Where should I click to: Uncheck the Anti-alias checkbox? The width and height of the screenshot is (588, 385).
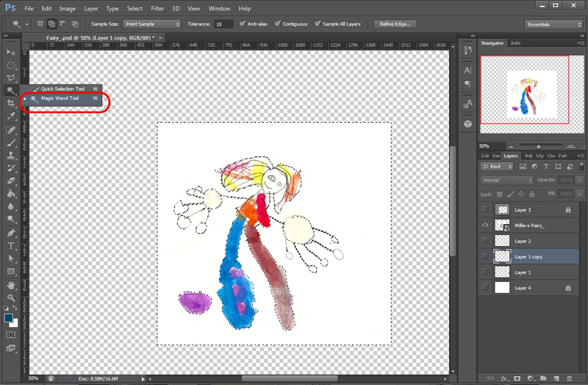(x=243, y=24)
